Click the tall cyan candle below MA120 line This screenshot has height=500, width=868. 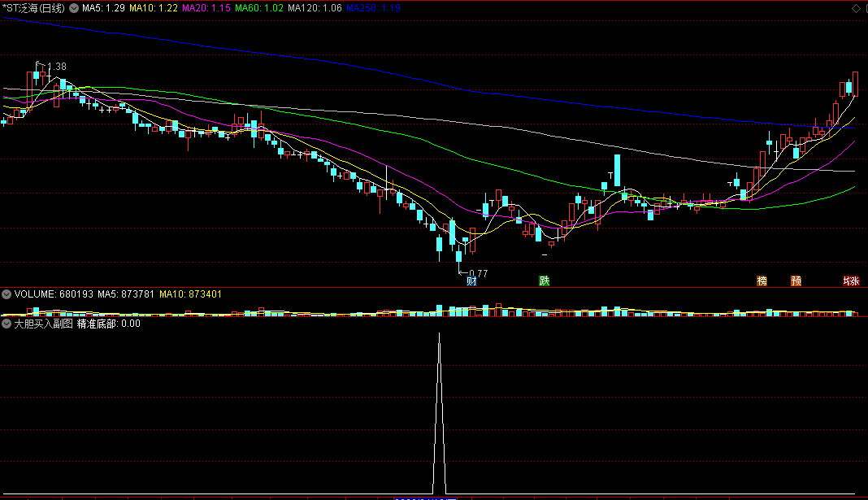pos(617,171)
